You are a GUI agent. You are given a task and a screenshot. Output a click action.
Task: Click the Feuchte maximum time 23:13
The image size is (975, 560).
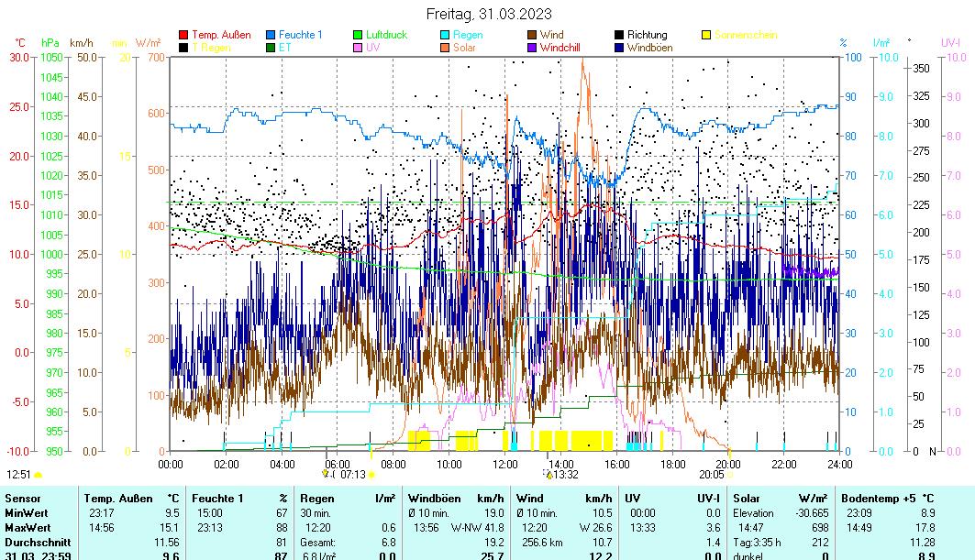point(209,528)
